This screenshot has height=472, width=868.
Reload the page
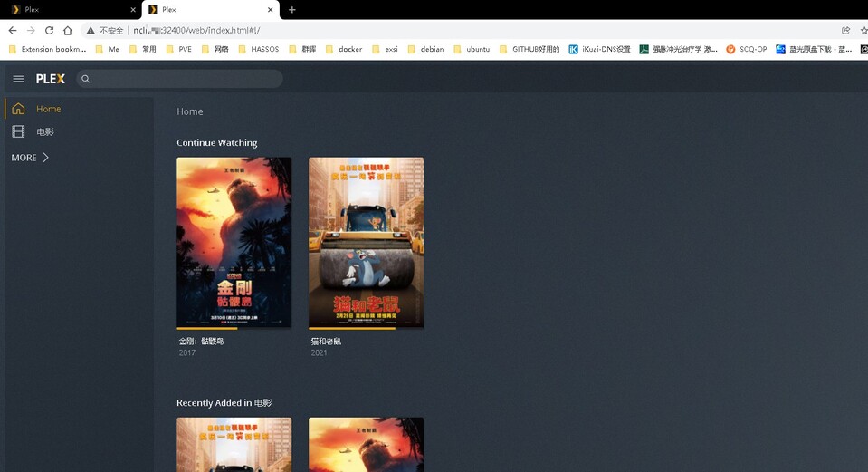click(x=49, y=31)
